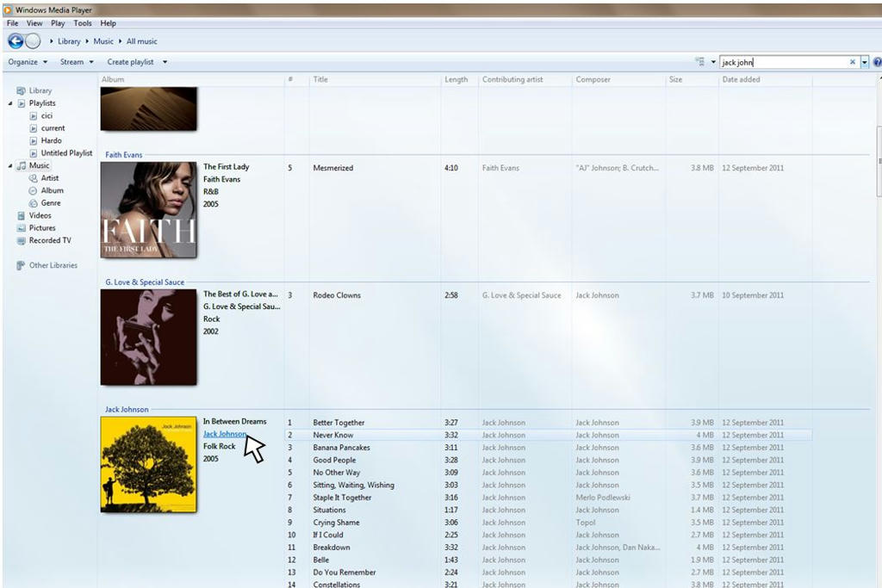Collapse the Music tree node
This screenshot has width=882, height=588.
10,166
